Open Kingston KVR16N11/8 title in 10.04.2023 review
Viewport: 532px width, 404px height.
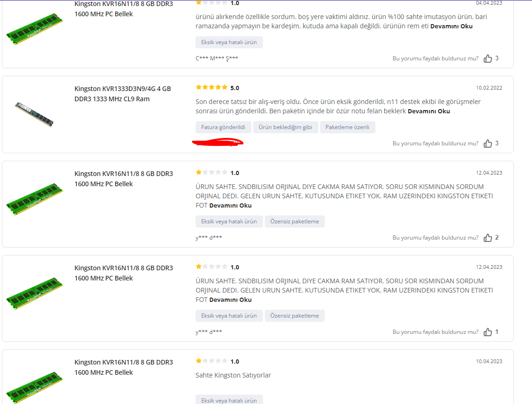click(x=124, y=367)
